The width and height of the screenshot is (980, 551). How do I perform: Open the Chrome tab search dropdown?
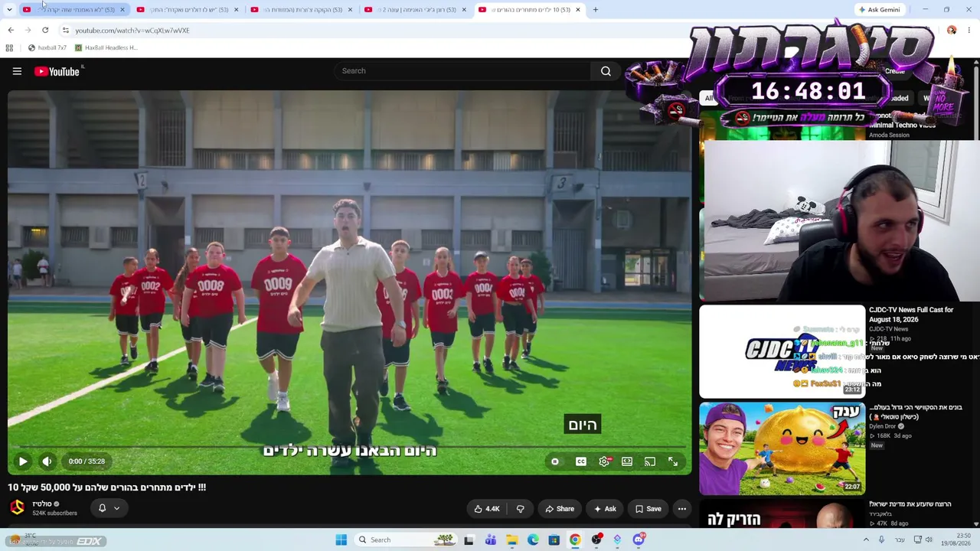tap(9, 9)
